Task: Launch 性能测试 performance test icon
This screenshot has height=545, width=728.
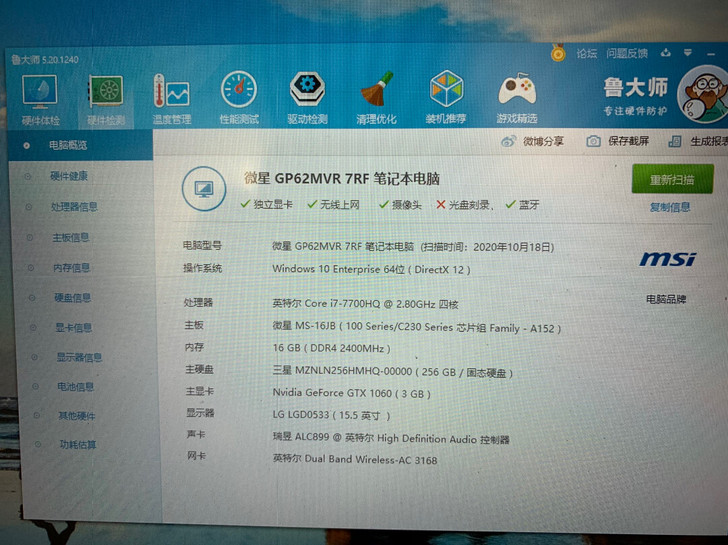Action: coord(239,97)
